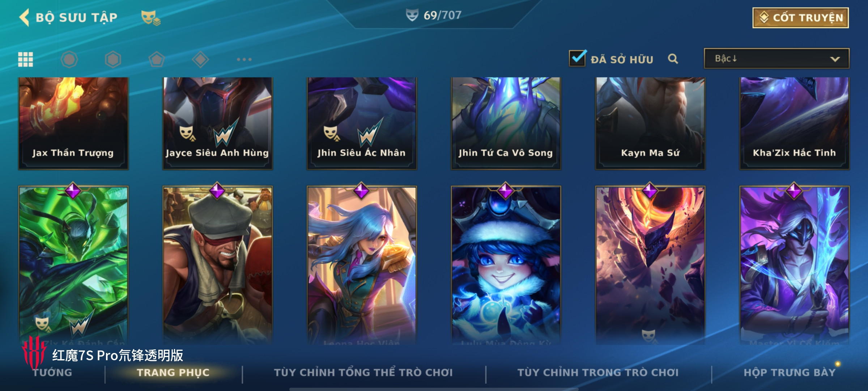Pick the diamond rarity filter icon
868x391 pixels.
click(x=200, y=59)
